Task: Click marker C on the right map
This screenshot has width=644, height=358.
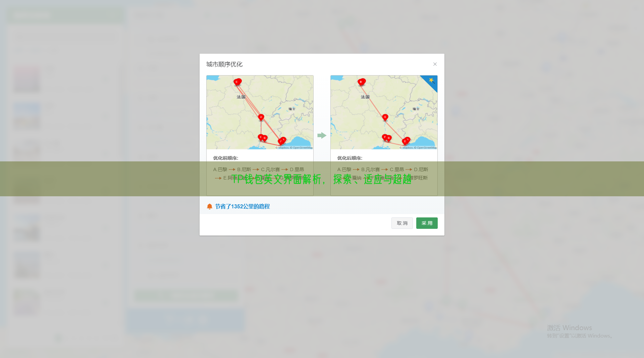Action: click(x=385, y=117)
